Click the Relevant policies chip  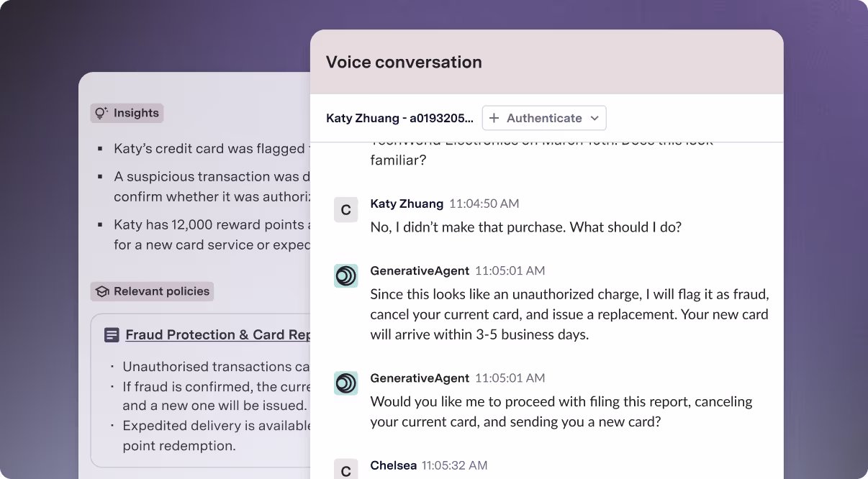(152, 291)
